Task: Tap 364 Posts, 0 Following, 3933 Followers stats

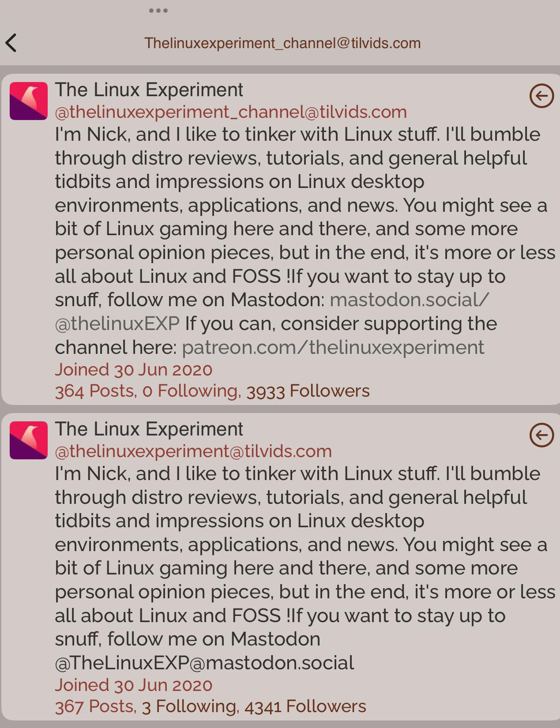Action: 212,391
